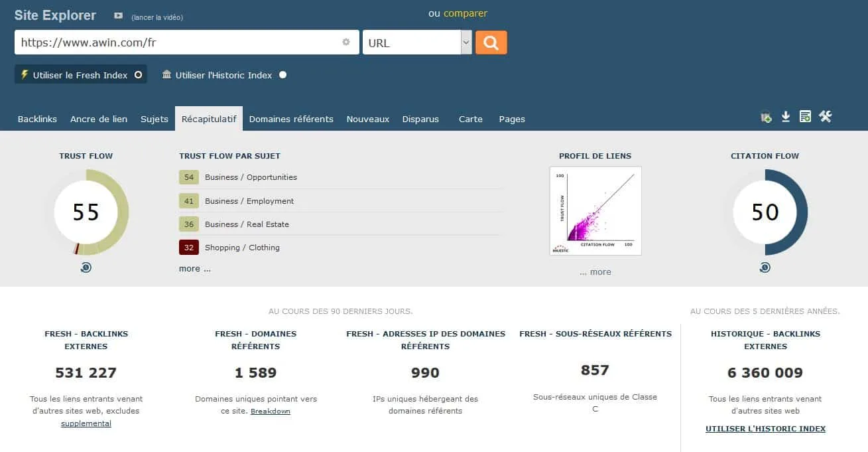Go to the Domaines référents tab
This screenshot has width=868, height=452.
click(x=291, y=119)
